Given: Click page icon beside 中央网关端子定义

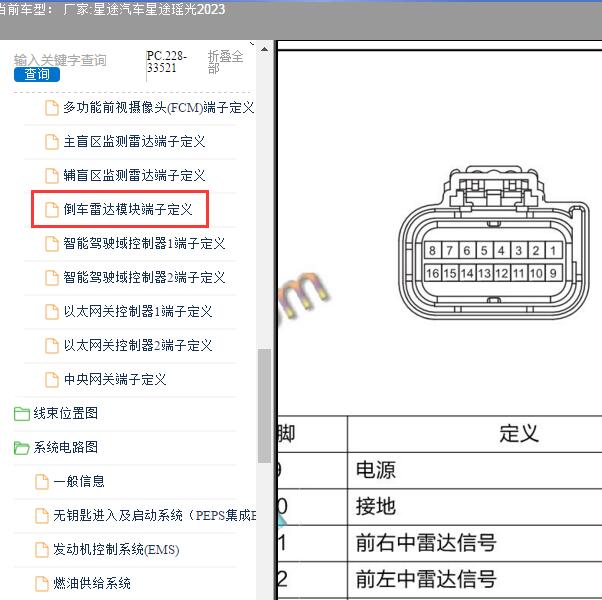Looking at the screenshot, I should tap(52, 380).
